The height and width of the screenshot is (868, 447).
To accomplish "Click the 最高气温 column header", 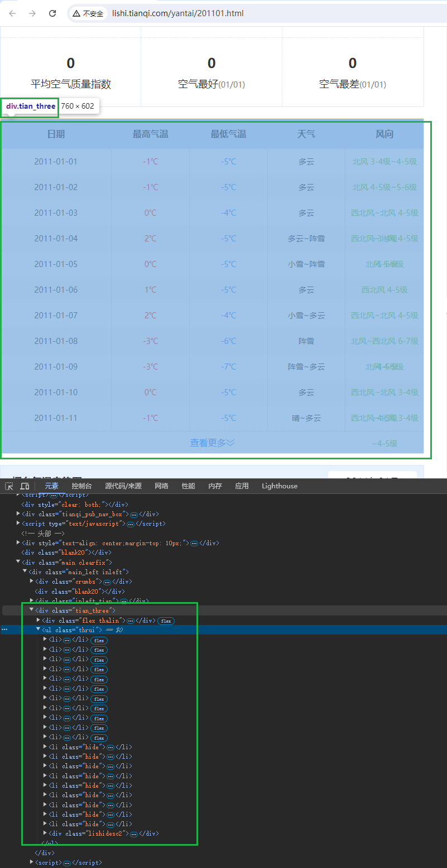I will [150, 134].
